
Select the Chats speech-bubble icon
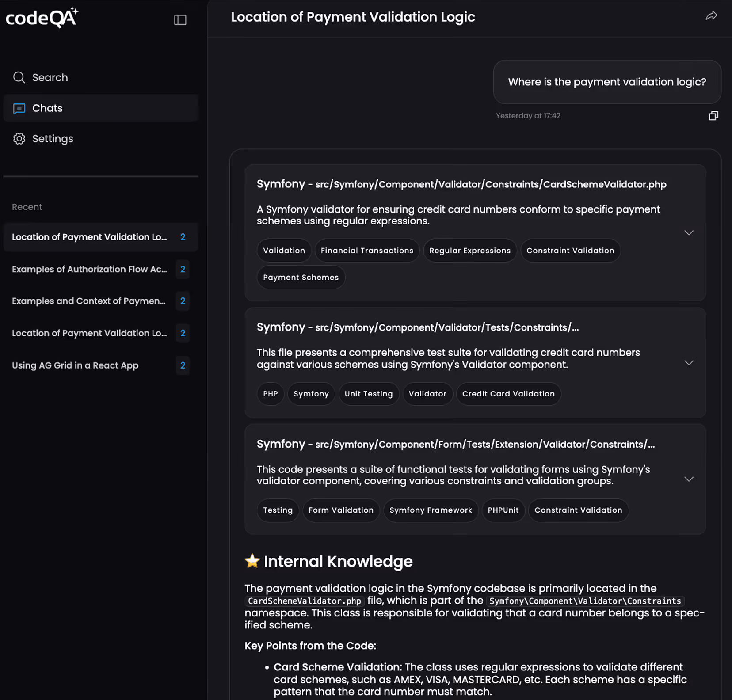pyautogui.click(x=19, y=108)
